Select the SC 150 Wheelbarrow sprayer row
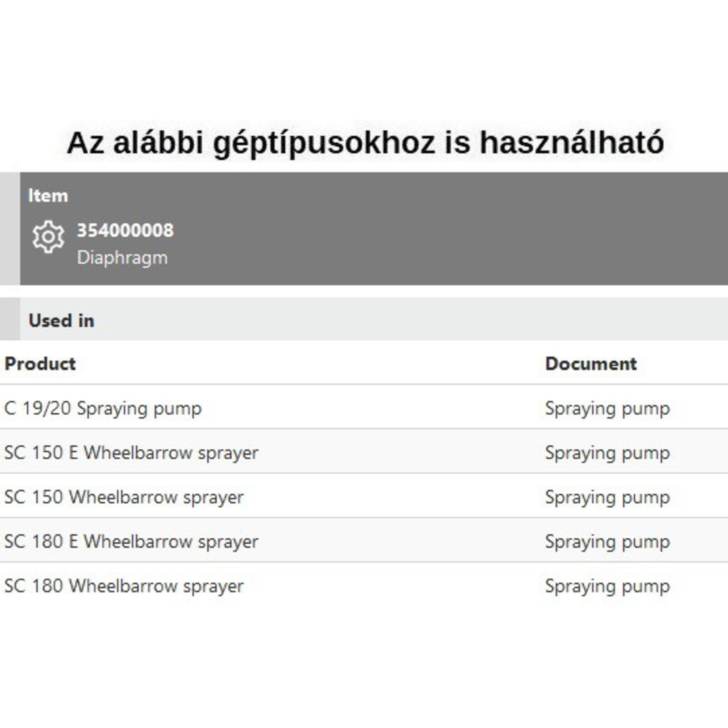Viewport: 728px width, 728px height. coord(124,497)
